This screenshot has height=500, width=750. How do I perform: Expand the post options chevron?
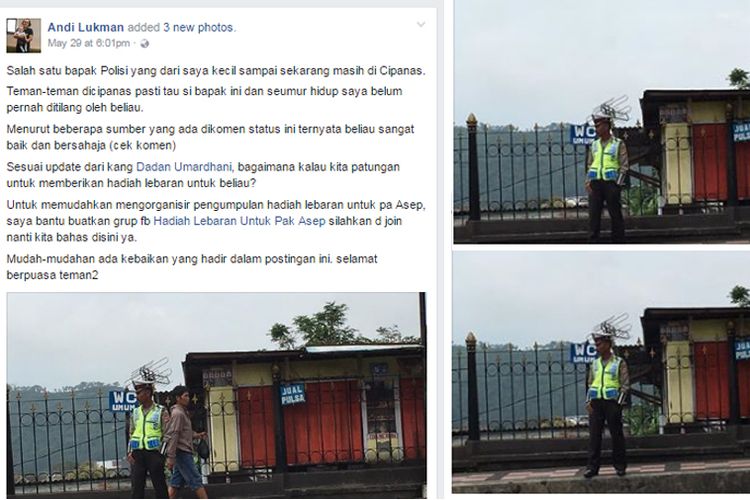(421, 24)
